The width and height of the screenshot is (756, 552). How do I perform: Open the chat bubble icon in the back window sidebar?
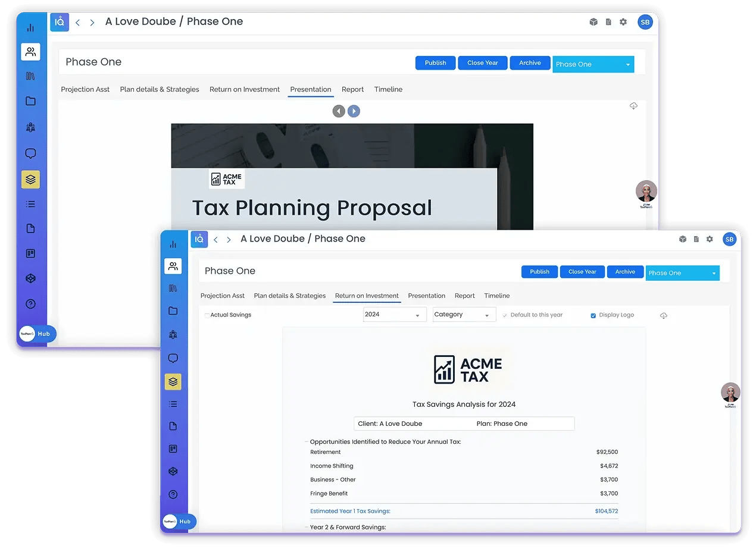pyautogui.click(x=30, y=153)
